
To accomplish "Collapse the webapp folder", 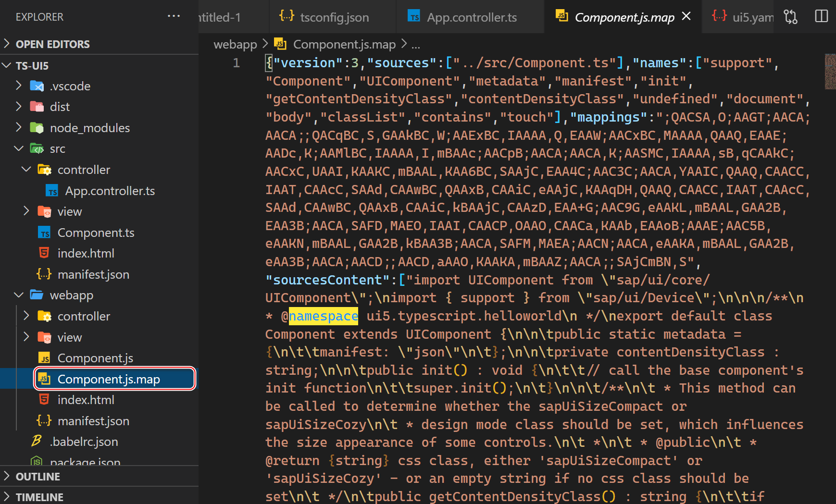I will (99, 295).
